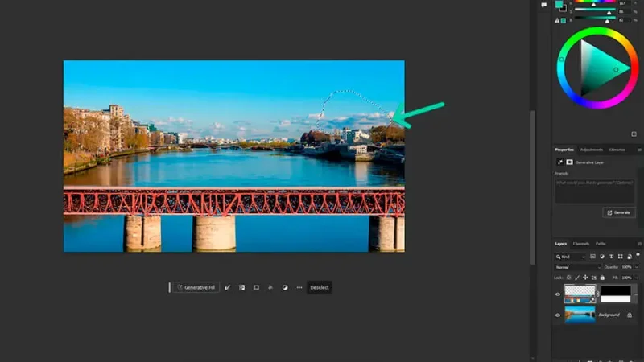Click the gamut-safe color swatch beside warning
The image size is (644, 362).
click(x=563, y=20)
